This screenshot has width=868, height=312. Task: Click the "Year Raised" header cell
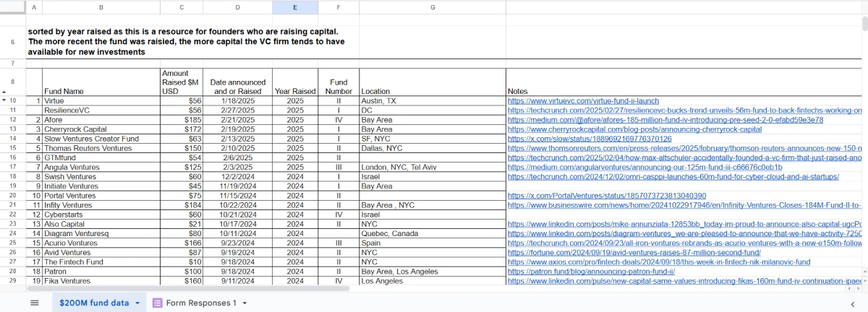click(x=295, y=82)
